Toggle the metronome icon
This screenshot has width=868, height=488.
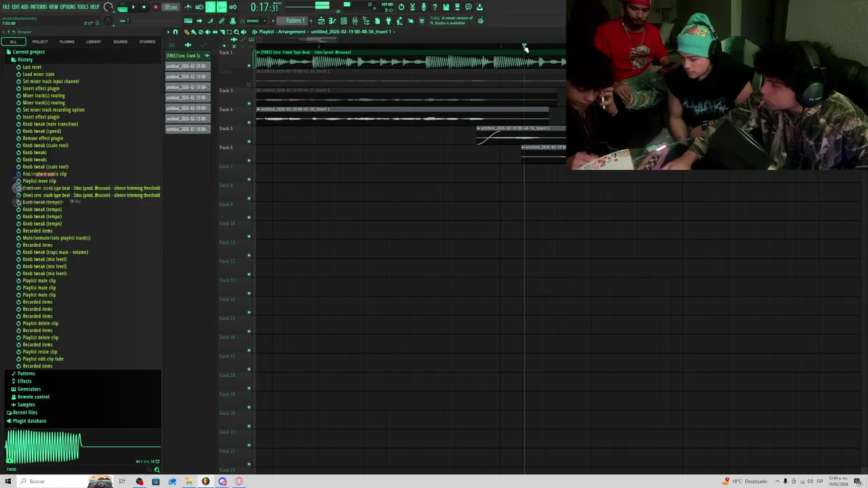tap(188, 7)
